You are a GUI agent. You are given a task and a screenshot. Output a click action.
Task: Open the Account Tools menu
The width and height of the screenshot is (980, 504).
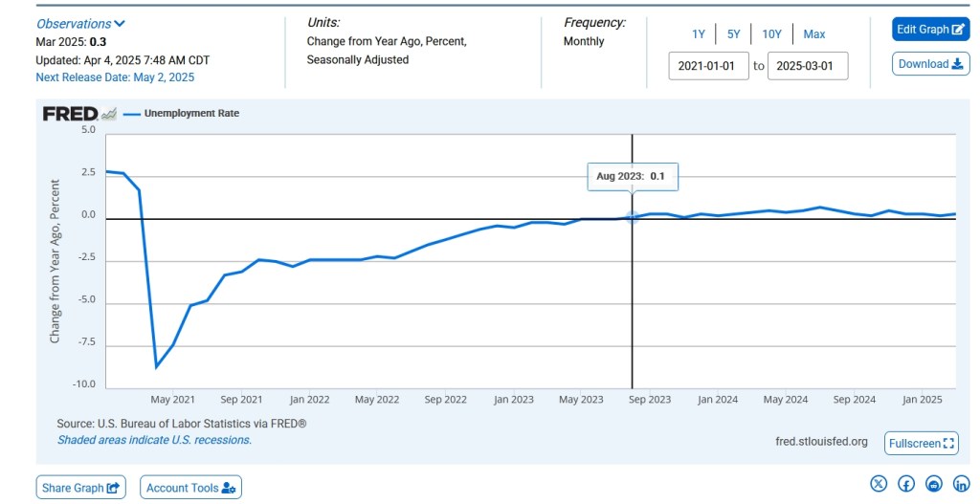pyautogui.click(x=190, y=488)
